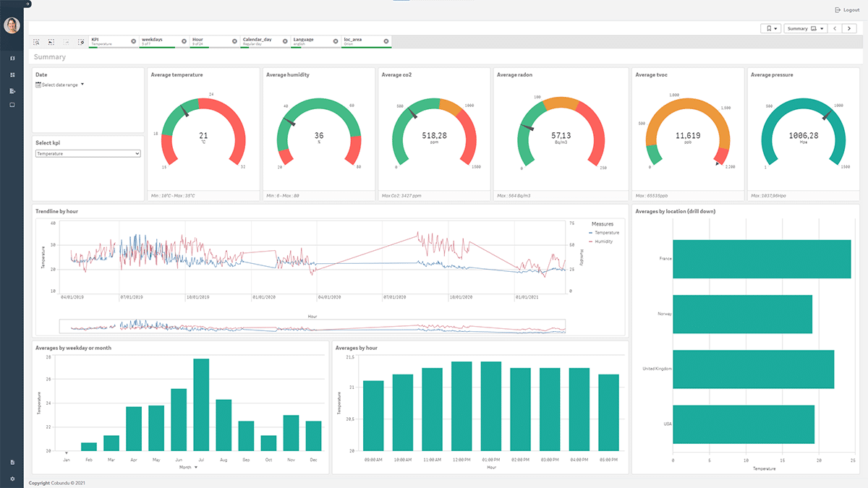Remove the KPI Temperature filter
The width and height of the screenshot is (868, 488).
133,41
